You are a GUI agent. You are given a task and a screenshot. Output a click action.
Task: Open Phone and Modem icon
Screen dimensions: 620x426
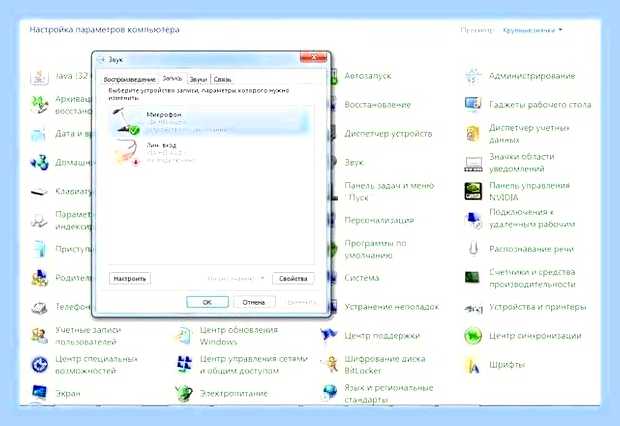click(x=40, y=307)
